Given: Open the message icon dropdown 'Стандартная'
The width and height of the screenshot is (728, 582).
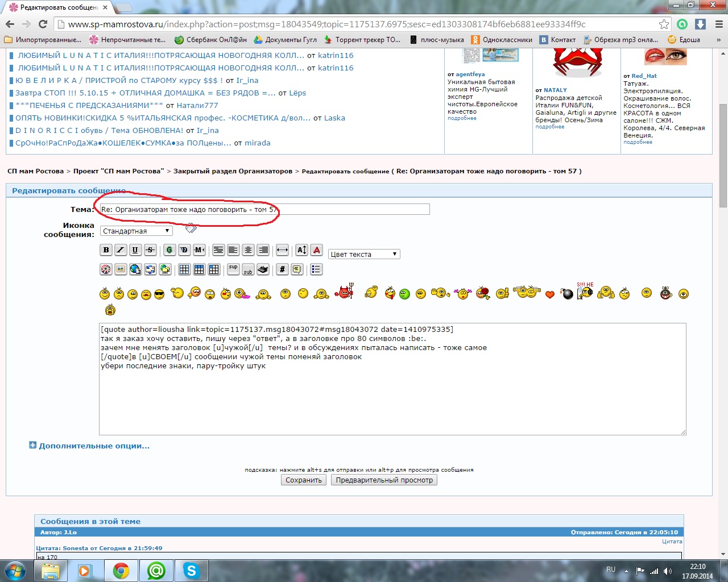Looking at the screenshot, I should [x=136, y=231].
